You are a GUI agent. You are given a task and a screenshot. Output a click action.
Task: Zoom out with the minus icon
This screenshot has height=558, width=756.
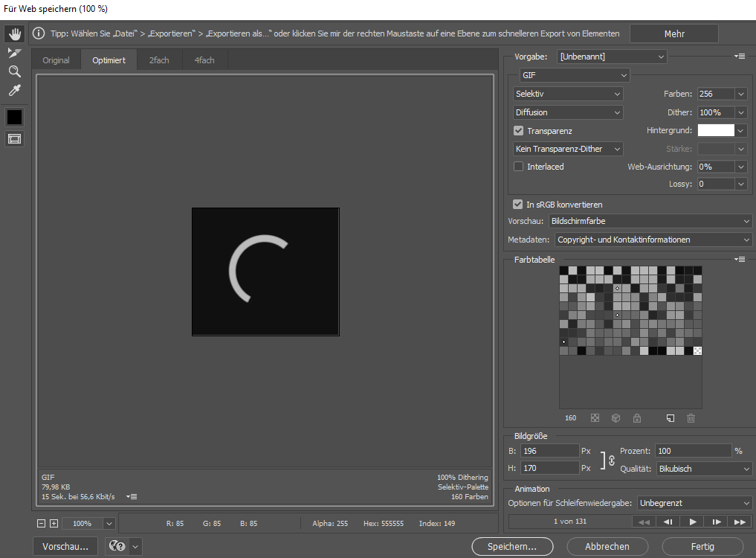point(42,523)
